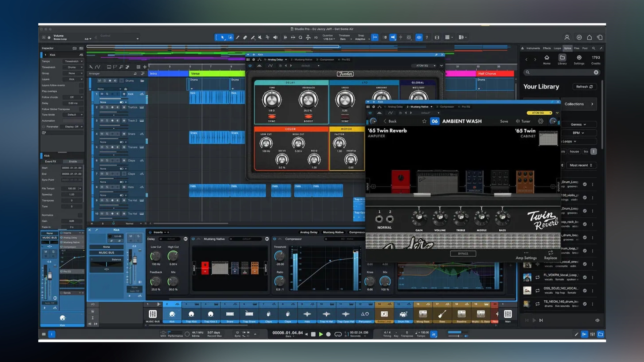This screenshot has width=644, height=362.
Task: Open Splice Settings via the gear icon
Action: tap(579, 58)
